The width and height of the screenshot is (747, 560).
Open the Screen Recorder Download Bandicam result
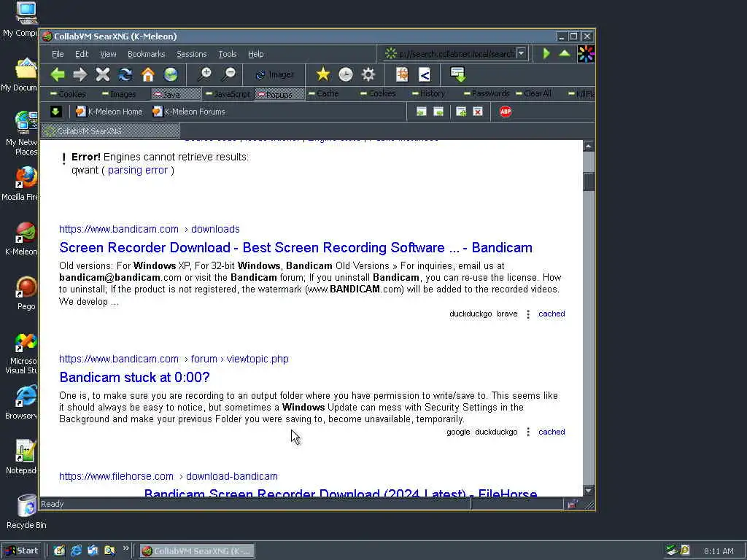tap(296, 248)
